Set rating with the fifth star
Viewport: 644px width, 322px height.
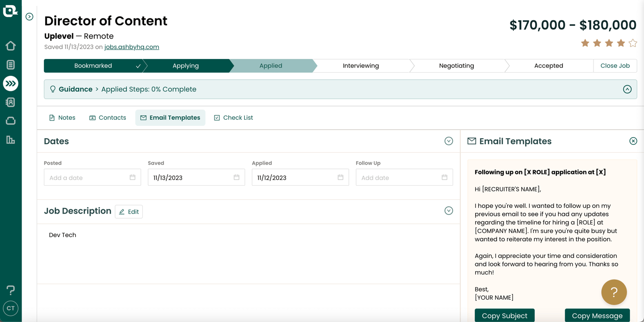pyautogui.click(x=633, y=43)
